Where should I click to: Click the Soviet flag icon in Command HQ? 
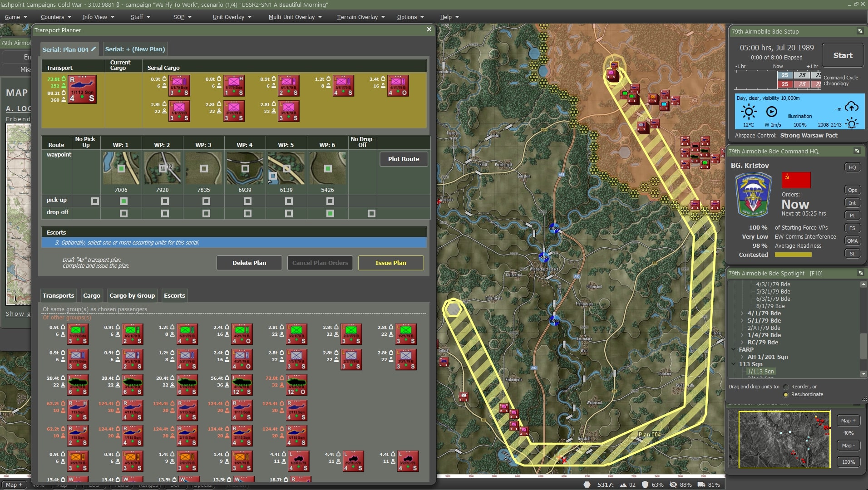796,180
